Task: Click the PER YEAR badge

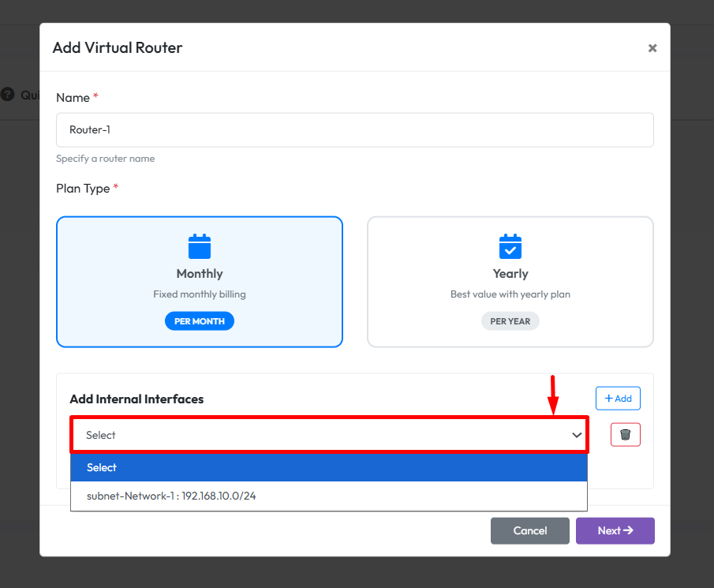Action: click(x=510, y=321)
